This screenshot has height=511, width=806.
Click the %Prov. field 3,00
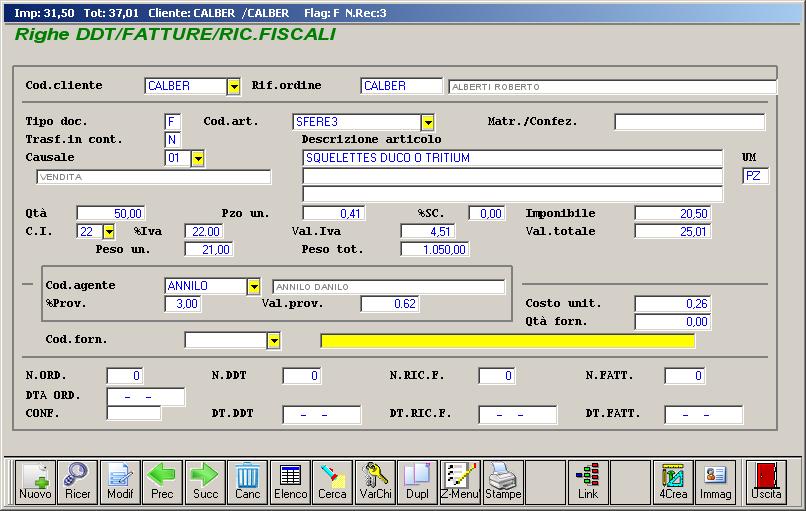click(182, 304)
